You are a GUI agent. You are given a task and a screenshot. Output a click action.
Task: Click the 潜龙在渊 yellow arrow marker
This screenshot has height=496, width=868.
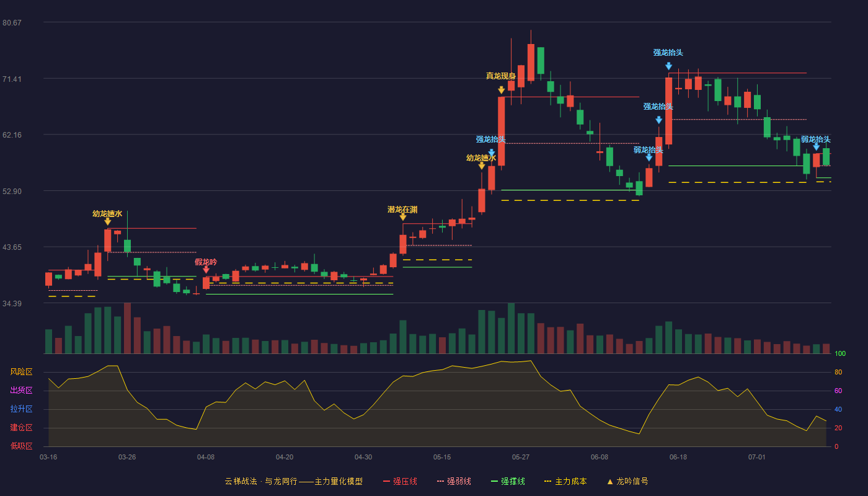(403, 217)
